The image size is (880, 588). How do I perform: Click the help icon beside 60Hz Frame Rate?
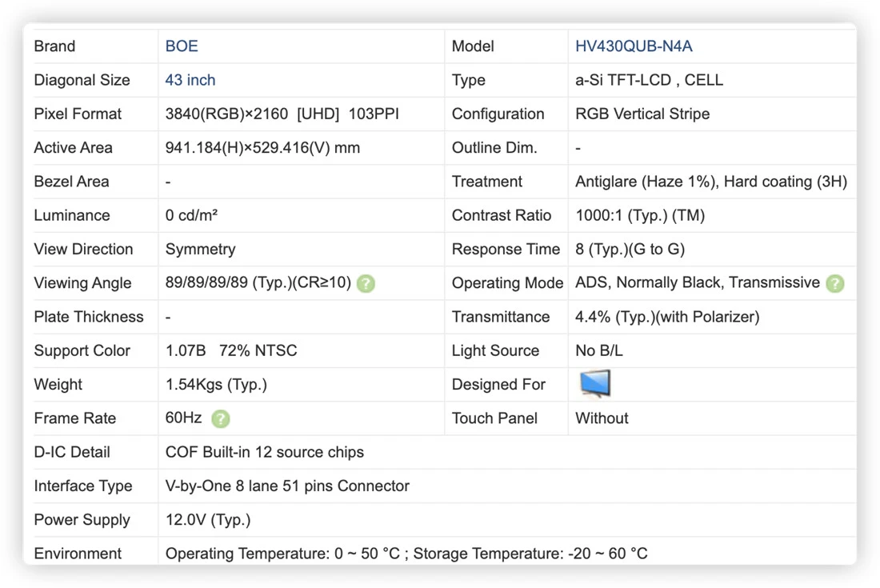(x=221, y=418)
